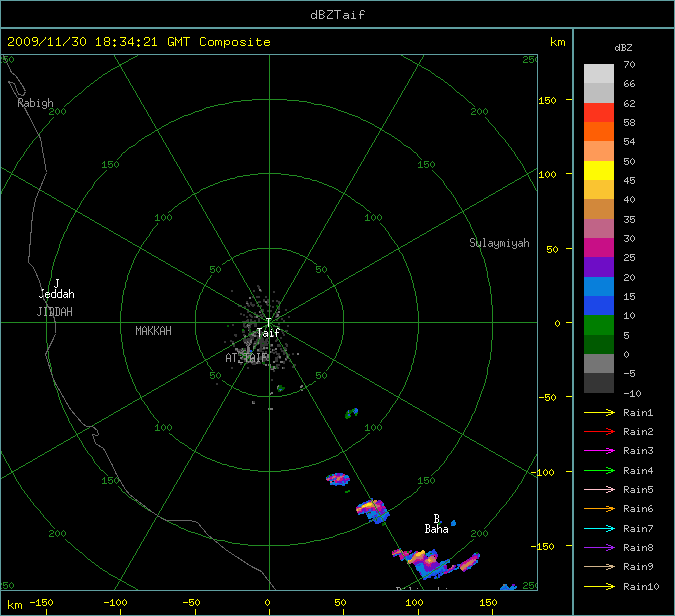
Task: Click the 2009/11/30 18:34:21 GMT Composite timestamp
Action: point(139,42)
